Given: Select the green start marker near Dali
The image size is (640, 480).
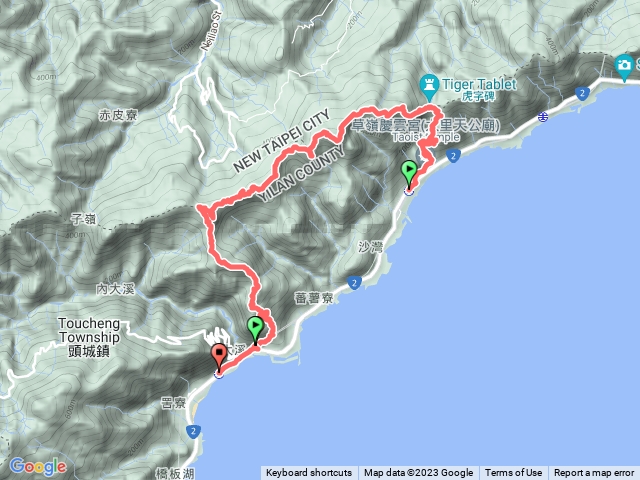Looking at the screenshot, I should [x=409, y=174].
